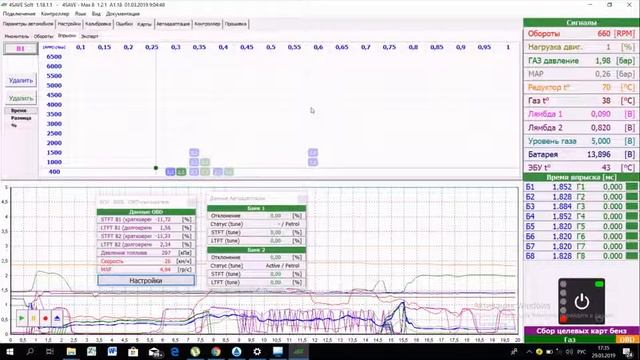The image size is (640, 360).
Task: Toggle the ГАЗ давление signal row
Action: tap(581, 60)
